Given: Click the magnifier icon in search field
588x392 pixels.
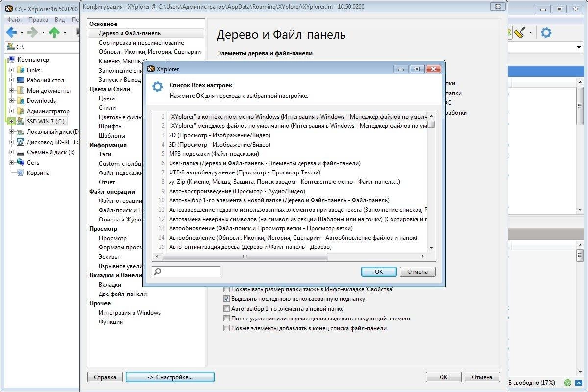Looking at the screenshot, I should 158,271.
